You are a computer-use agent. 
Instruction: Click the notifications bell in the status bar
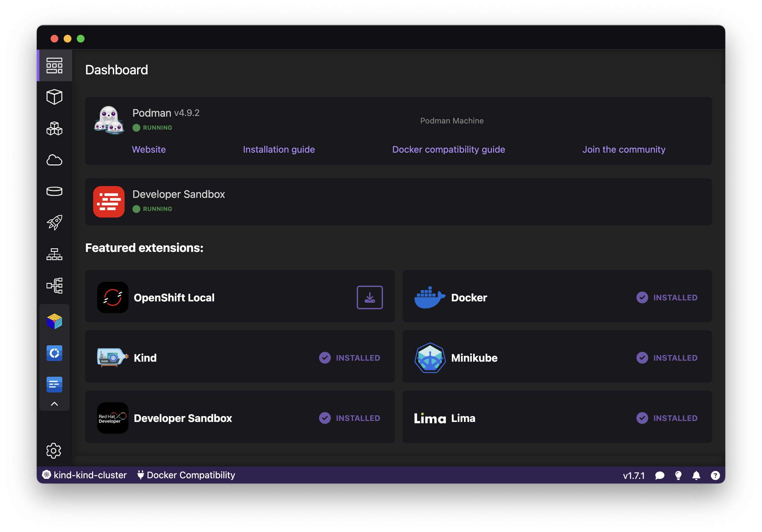coord(697,475)
